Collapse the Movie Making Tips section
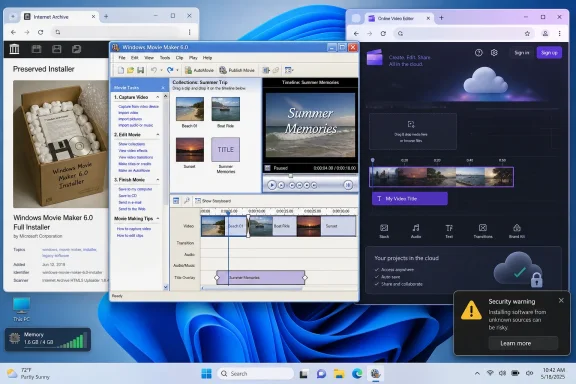Viewport: 576px width, 384px height. click(x=158, y=219)
